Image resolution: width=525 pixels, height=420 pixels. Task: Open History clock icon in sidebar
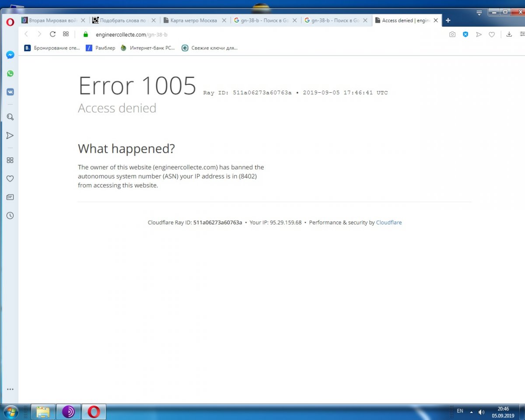click(x=10, y=216)
